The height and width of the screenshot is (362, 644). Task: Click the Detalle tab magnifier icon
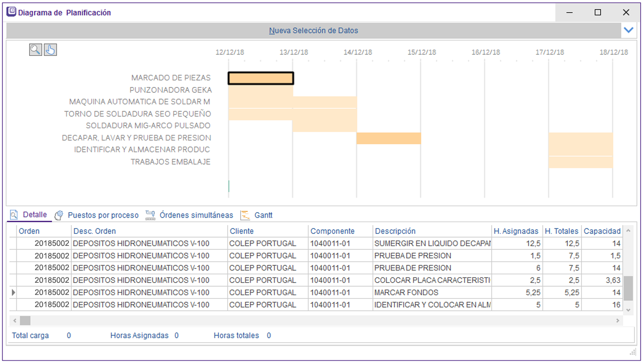click(x=14, y=215)
